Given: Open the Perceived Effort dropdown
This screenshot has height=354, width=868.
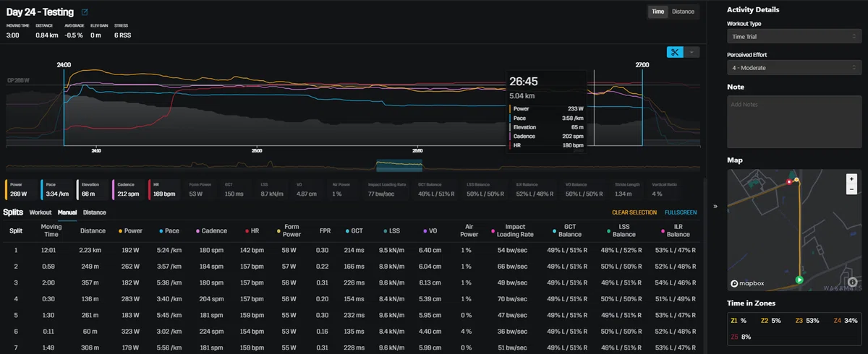Looking at the screenshot, I should coord(792,67).
